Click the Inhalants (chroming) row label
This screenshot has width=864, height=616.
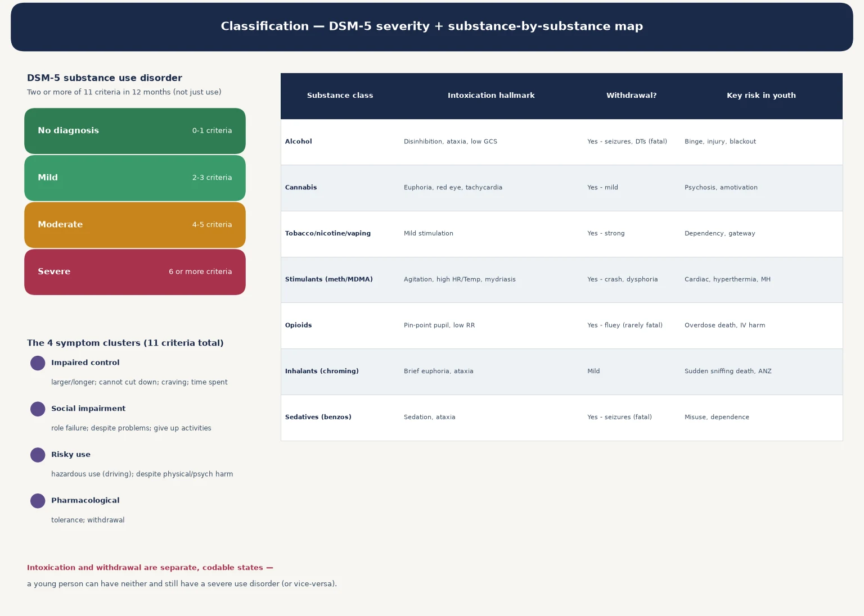(322, 371)
